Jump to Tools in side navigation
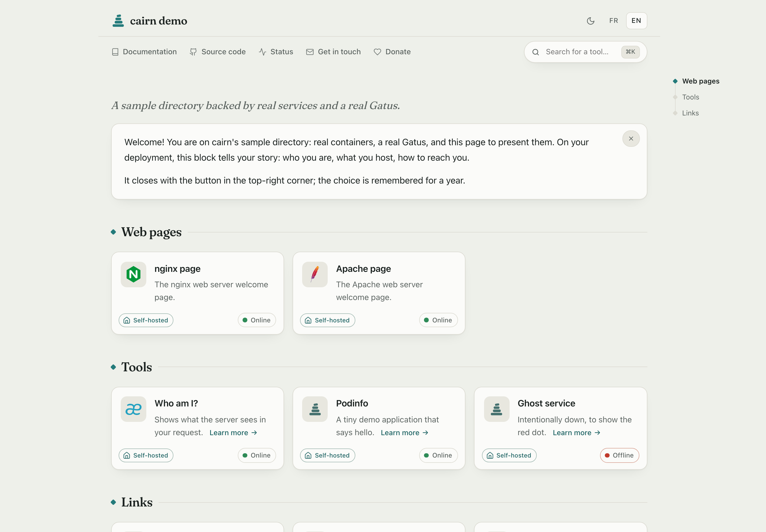This screenshot has width=766, height=532. 690,97
